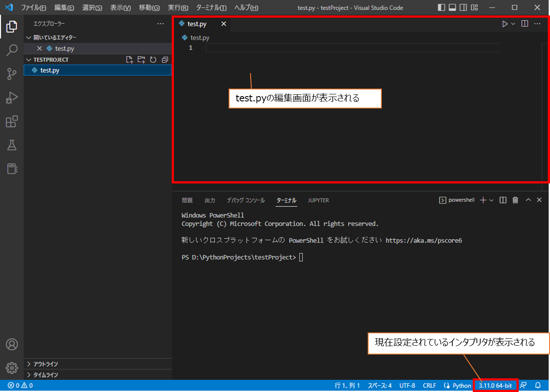Toggle the bottom panel layout button
This screenshot has height=392, width=550.
point(452,7)
